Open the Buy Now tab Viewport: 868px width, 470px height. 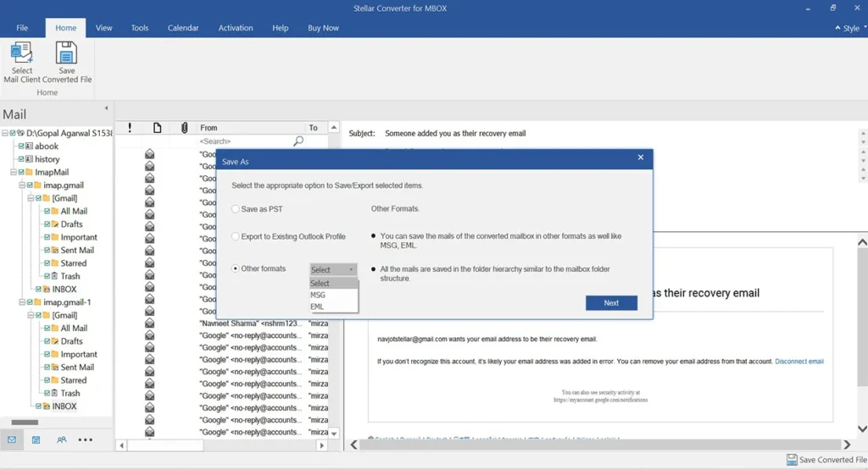323,28
